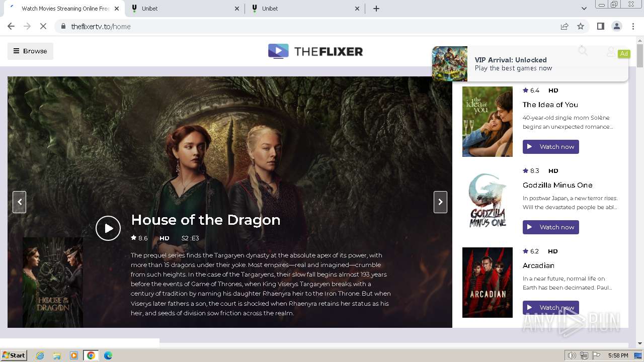This screenshot has height=362, width=644.
Task: Click the site search magnifier icon
Action: (x=583, y=51)
